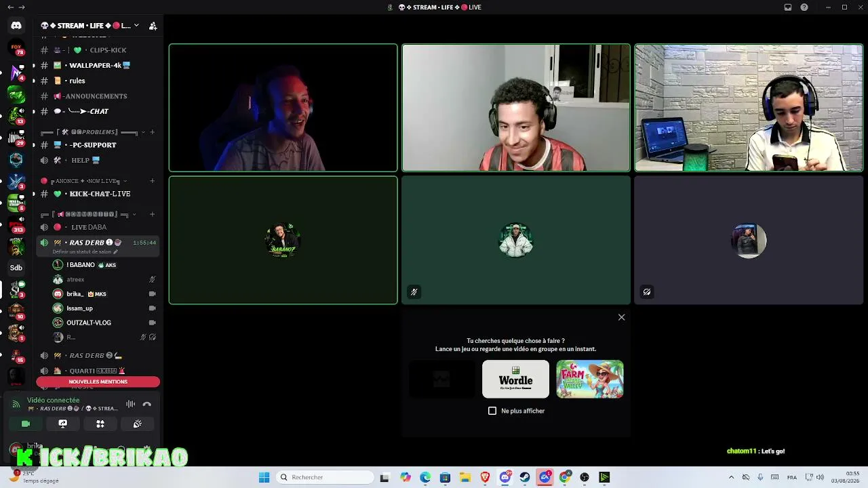Open the Discord inbox icon in title bar
The image size is (868, 488).
pos(788,7)
